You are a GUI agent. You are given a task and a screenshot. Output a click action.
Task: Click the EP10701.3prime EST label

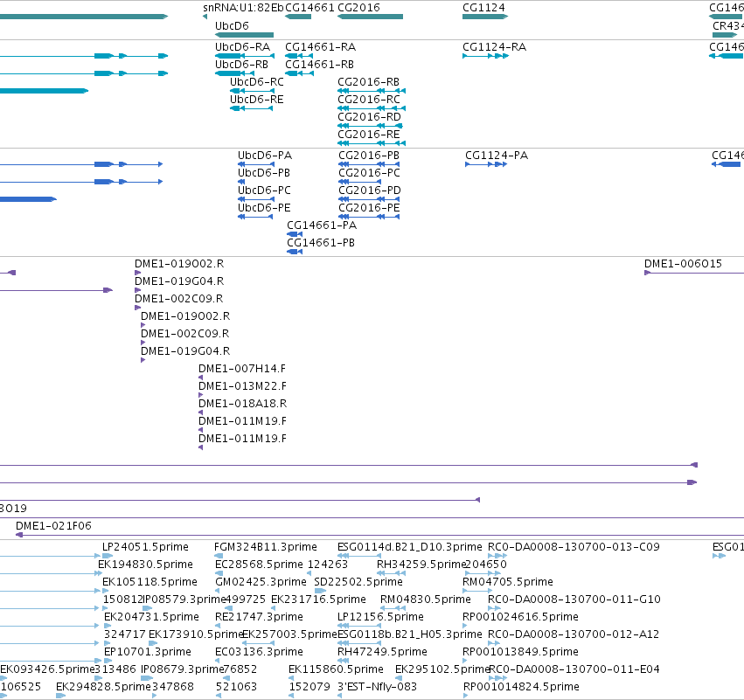click(148, 652)
